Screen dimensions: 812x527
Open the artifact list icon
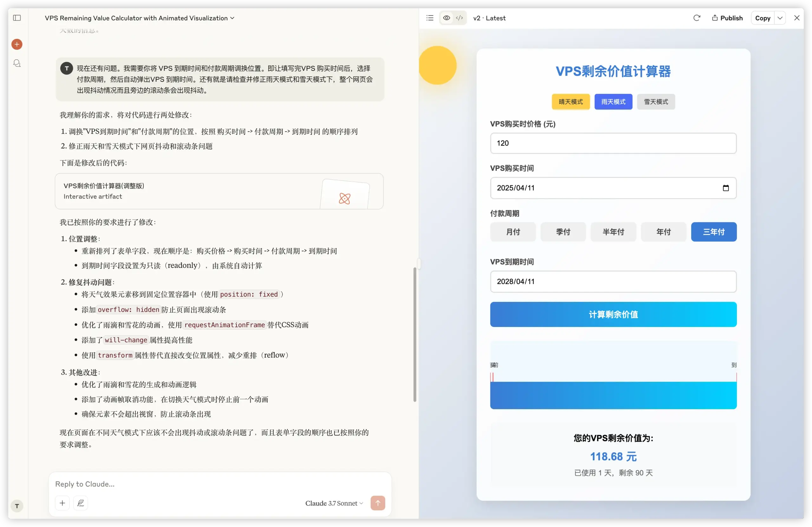pyautogui.click(x=430, y=18)
